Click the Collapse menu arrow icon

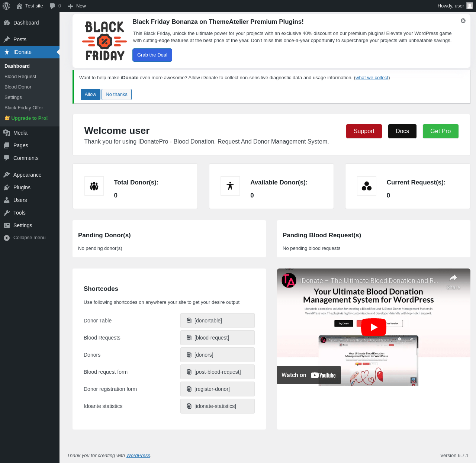[7, 238]
